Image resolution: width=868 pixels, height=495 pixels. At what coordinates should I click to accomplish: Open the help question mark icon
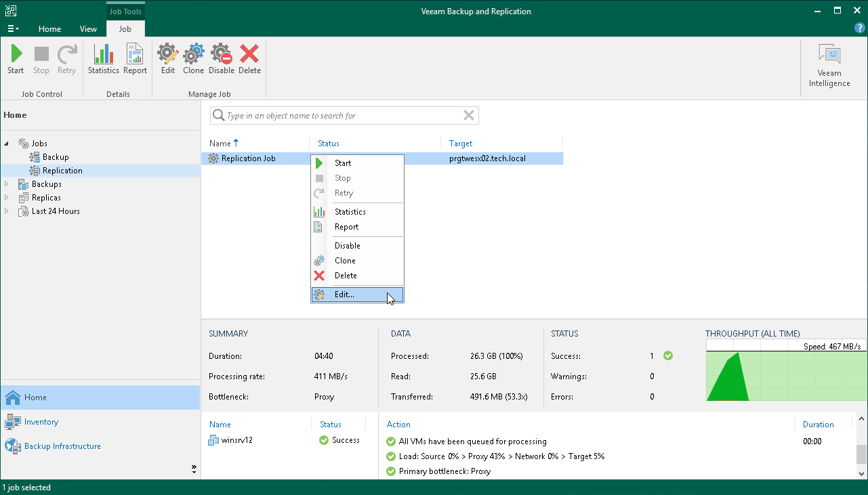pos(860,28)
